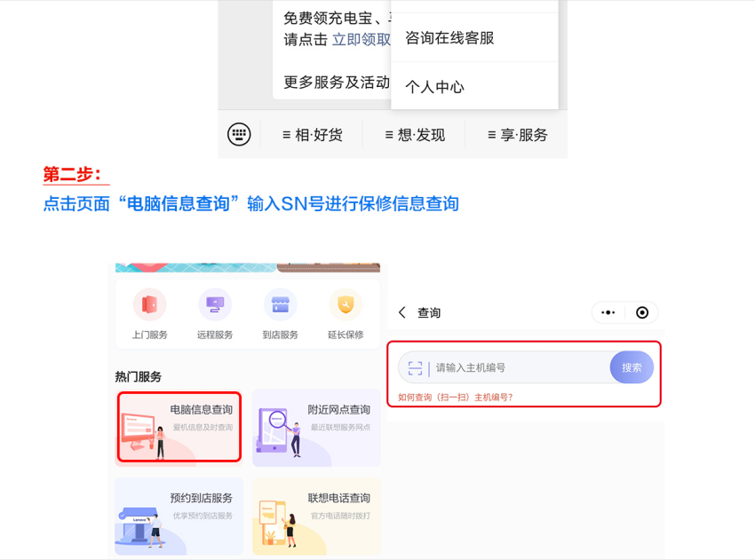Open the three-dot more options menu
755x560 pixels.
(x=608, y=312)
